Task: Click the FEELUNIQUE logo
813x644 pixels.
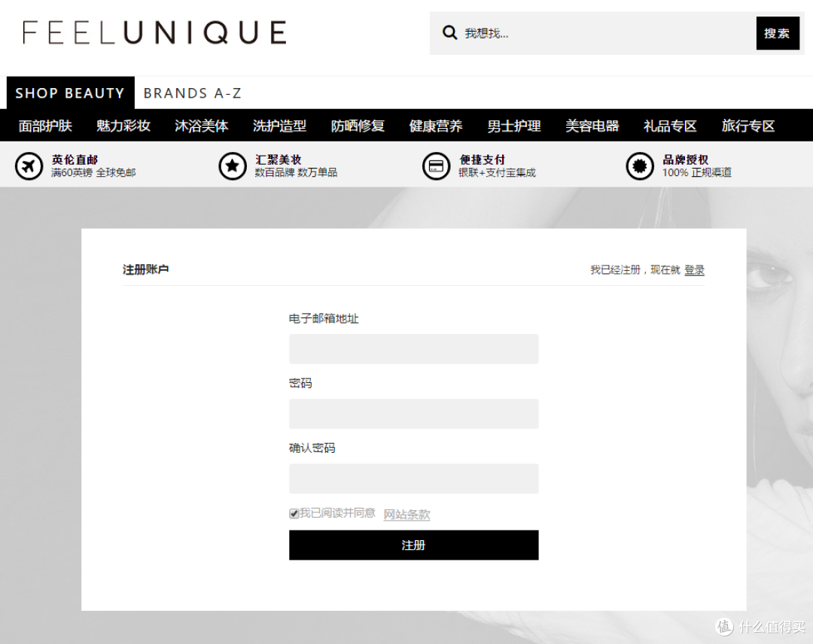Action: click(x=154, y=32)
